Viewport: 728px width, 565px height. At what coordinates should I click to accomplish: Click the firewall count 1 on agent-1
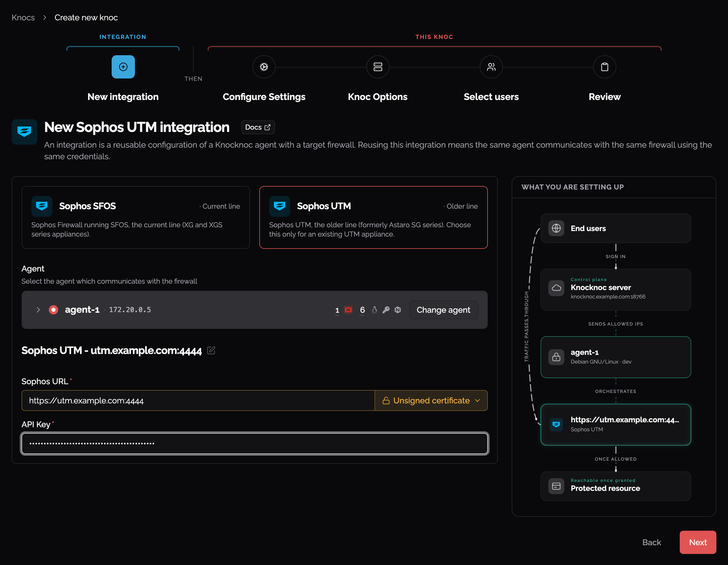point(337,310)
